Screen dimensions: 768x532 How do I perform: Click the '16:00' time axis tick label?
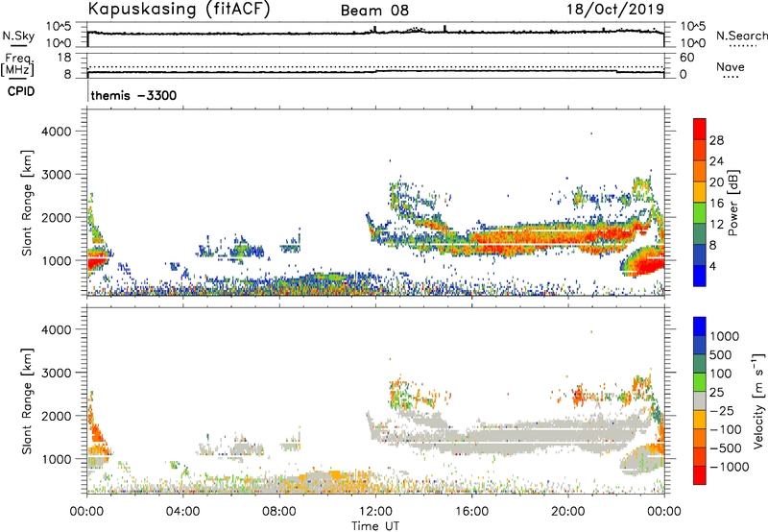472,512
